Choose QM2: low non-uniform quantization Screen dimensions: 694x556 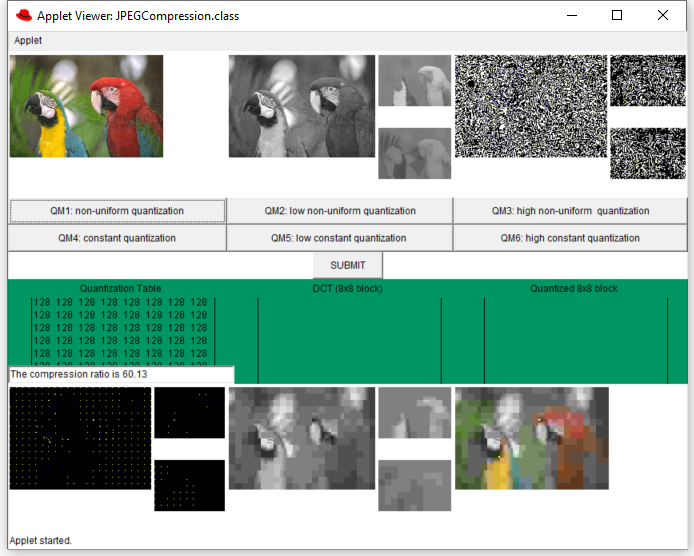coord(339,211)
